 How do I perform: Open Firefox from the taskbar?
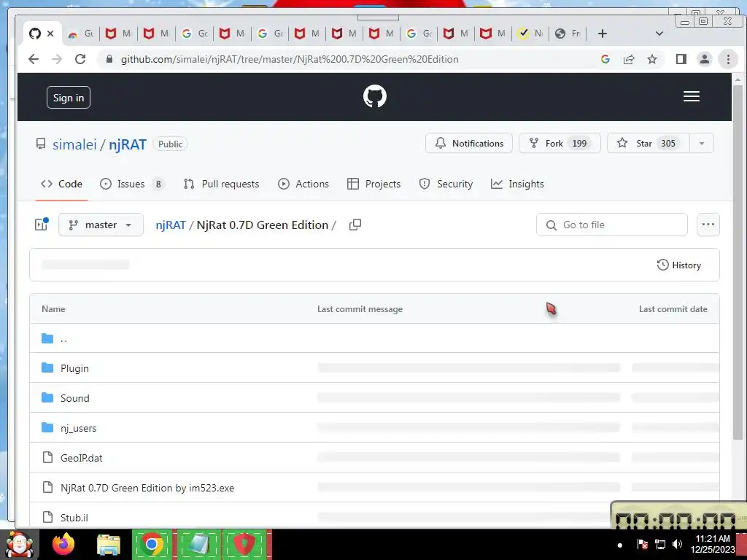point(63,544)
